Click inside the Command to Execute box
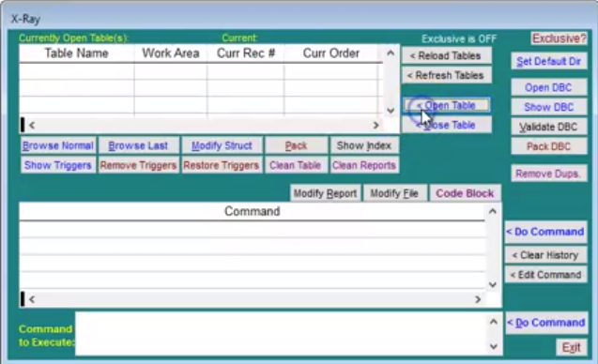598x364 pixels. [281, 334]
